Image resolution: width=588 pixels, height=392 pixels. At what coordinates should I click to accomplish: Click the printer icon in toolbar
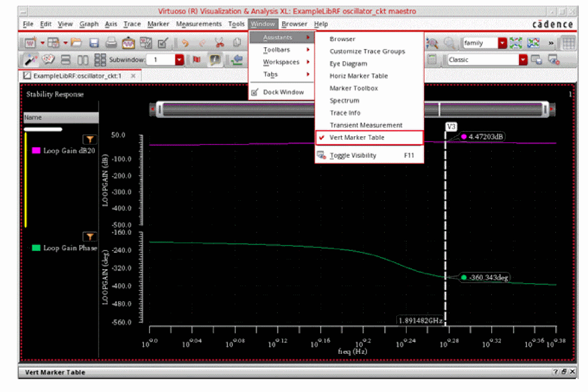coord(111,43)
